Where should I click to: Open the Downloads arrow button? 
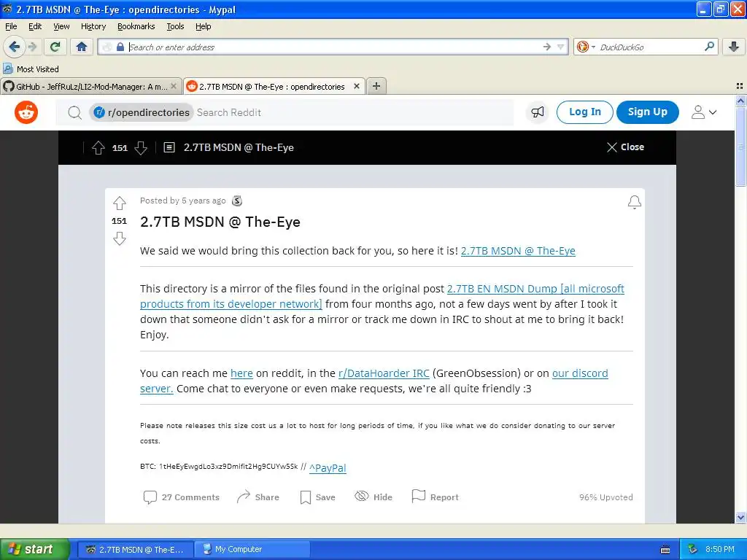734,47
